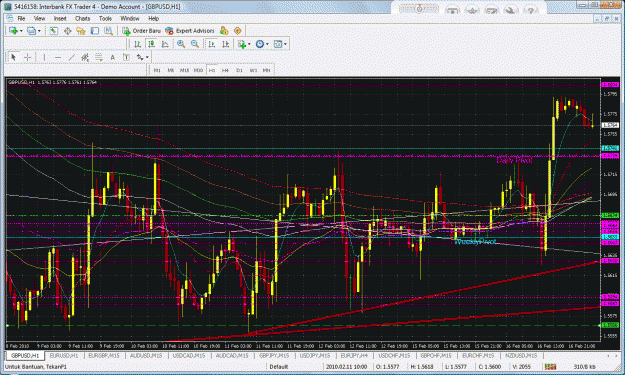
Task: Switch timeframe to H4
Action: click(x=225, y=70)
